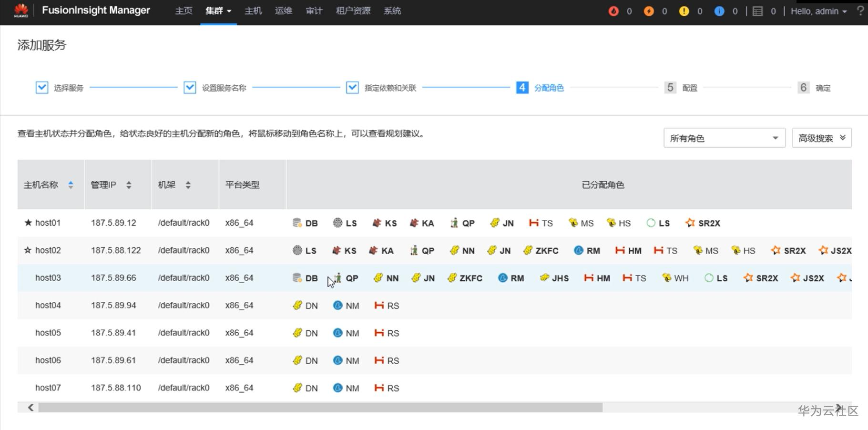
Task: Click MS role icon on host01
Action: pyautogui.click(x=573, y=223)
